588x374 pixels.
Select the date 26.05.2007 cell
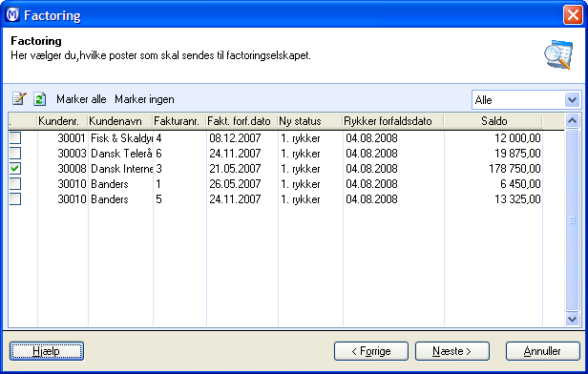tap(235, 183)
